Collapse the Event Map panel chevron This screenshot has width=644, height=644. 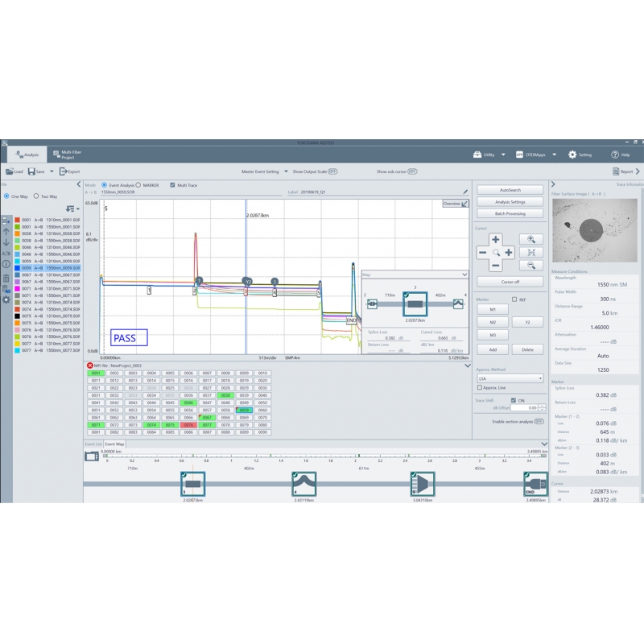coord(544,444)
